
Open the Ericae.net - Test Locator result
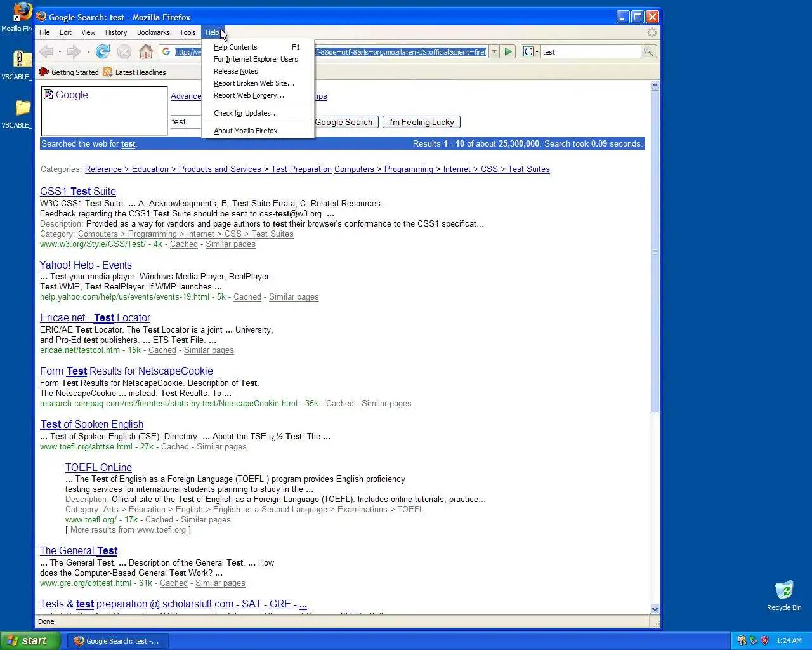click(x=95, y=317)
